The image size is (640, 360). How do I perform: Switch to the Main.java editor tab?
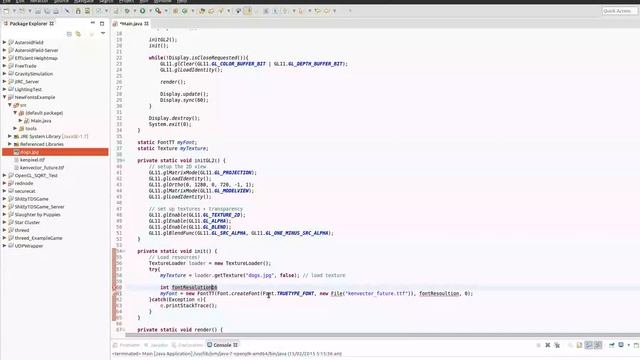coord(131,24)
